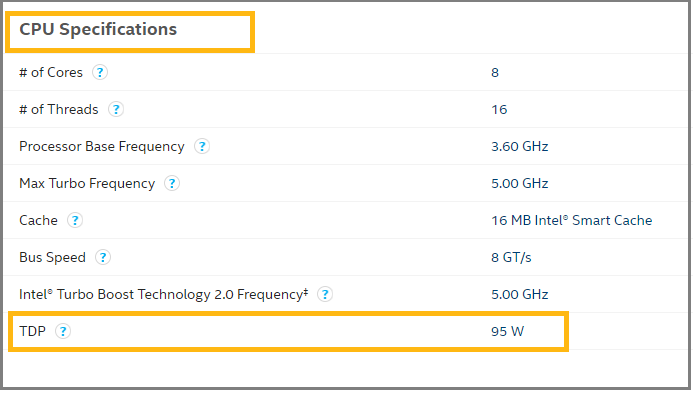The image size is (693, 394).
Task: Select the TDP label text
Action: pos(32,331)
